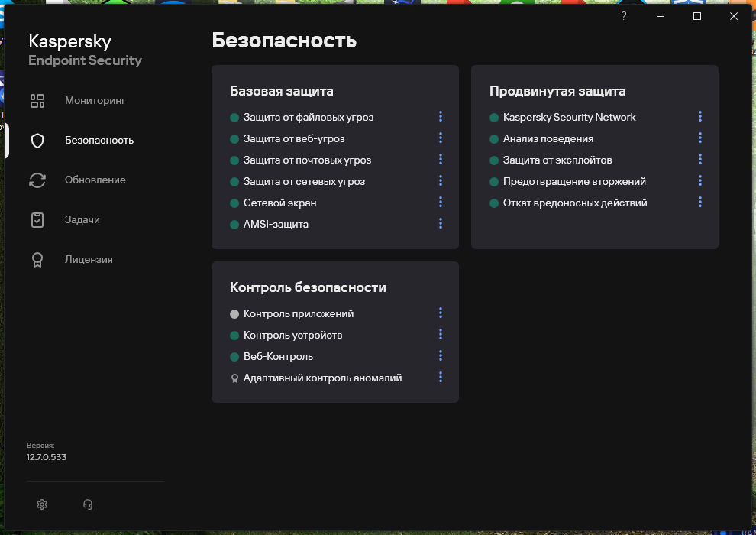Open three-dot menu for Откат вредоносных действий
The width and height of the screenshot is (756, 535).
point(700,202)
